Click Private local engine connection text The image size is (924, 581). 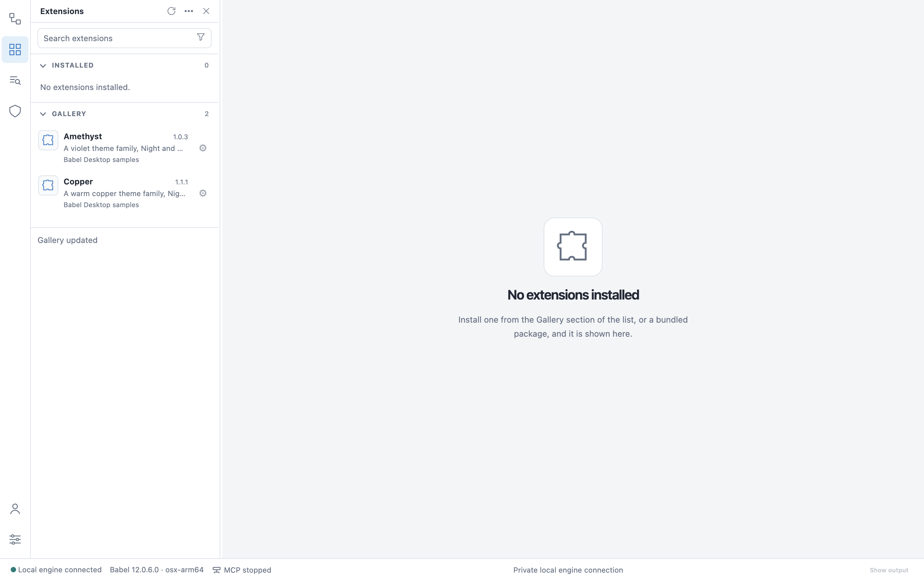point(568,570)
